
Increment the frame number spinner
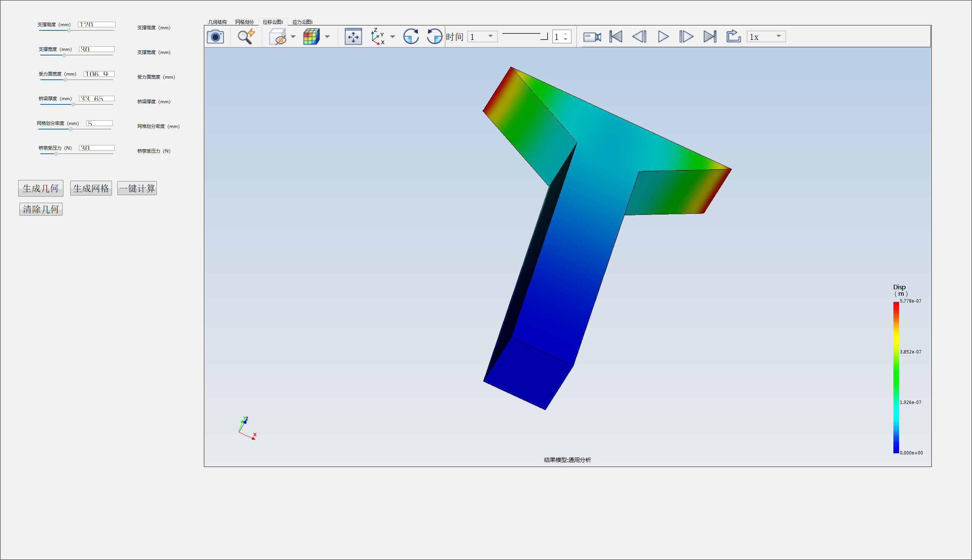566,34
